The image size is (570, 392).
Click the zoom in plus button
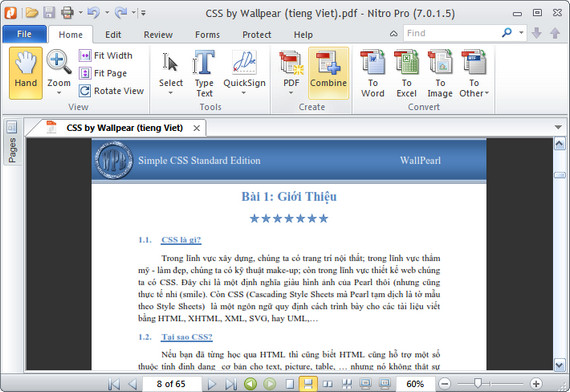[536, 384]
